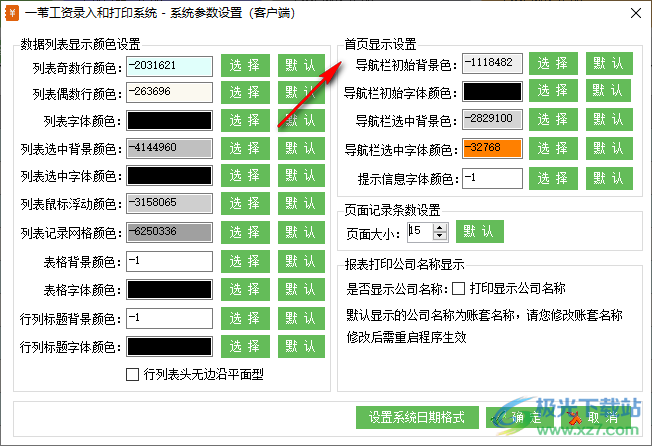Click the 导航栏选中背景色 swatch -2829100

coord(492,120)
